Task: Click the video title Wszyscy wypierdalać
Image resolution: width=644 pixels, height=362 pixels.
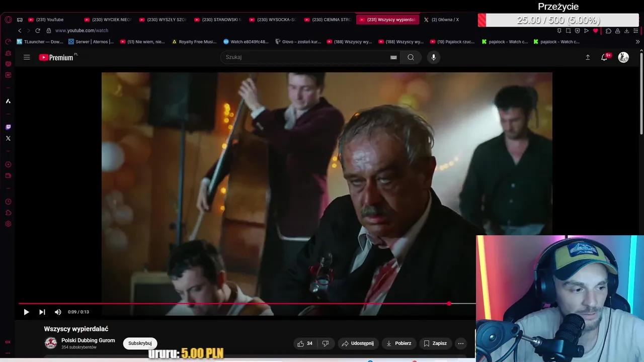Action: 76,329
